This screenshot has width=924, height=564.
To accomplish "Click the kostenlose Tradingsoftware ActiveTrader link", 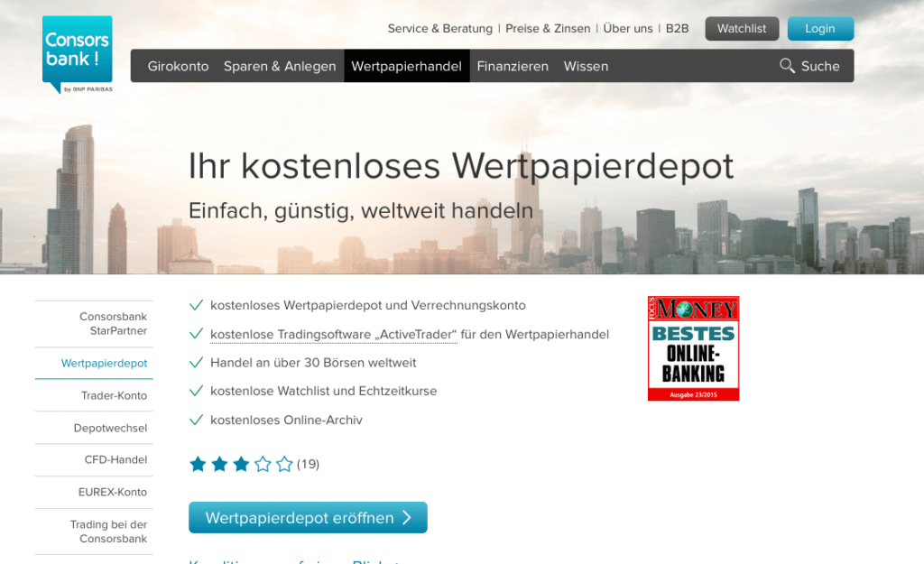I will point(334,335).
